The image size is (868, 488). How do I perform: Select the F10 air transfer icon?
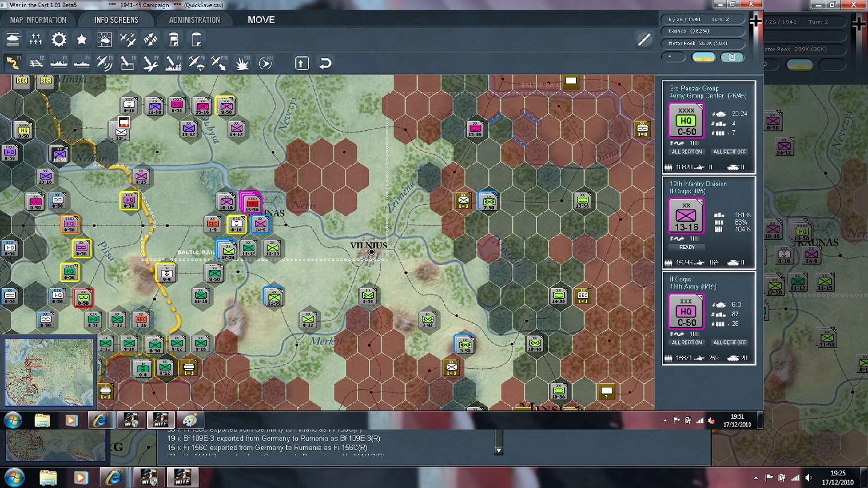click(x=219, y=63)
